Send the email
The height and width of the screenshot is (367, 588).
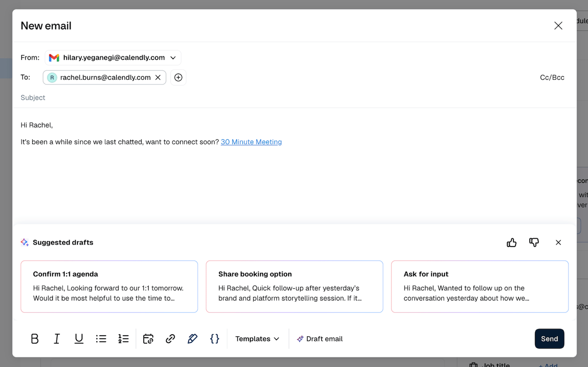(x=549, y=339)
